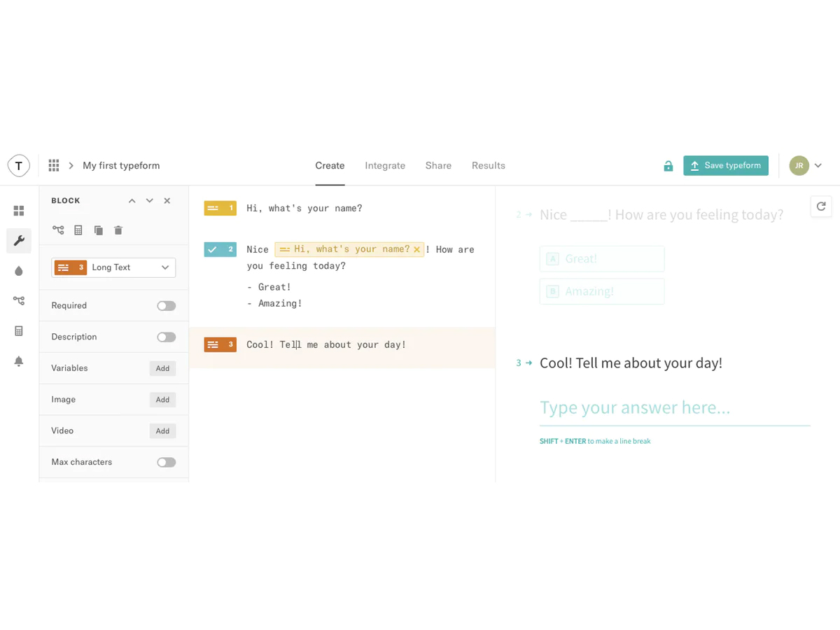Toggle the Required switch
The width and height of the screenshot is (840, 630).
tap(166, 306)
